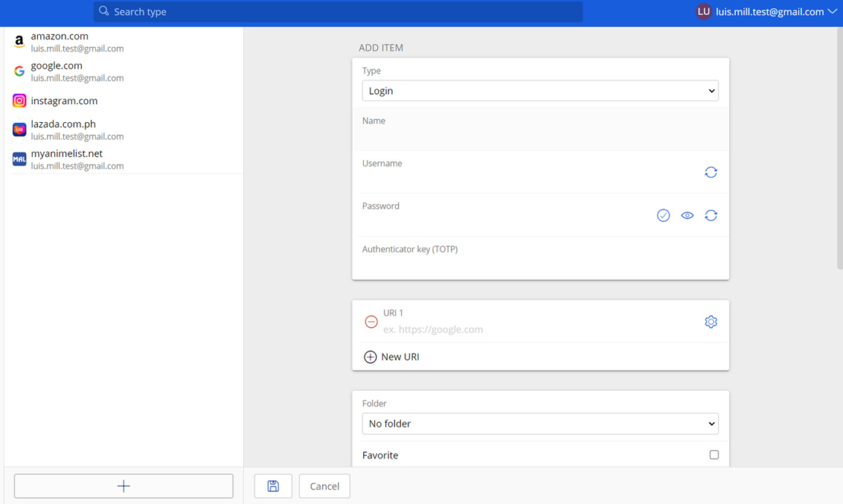
Task: Open the Folder dropdown showing No folder
Action: point(540,424)
